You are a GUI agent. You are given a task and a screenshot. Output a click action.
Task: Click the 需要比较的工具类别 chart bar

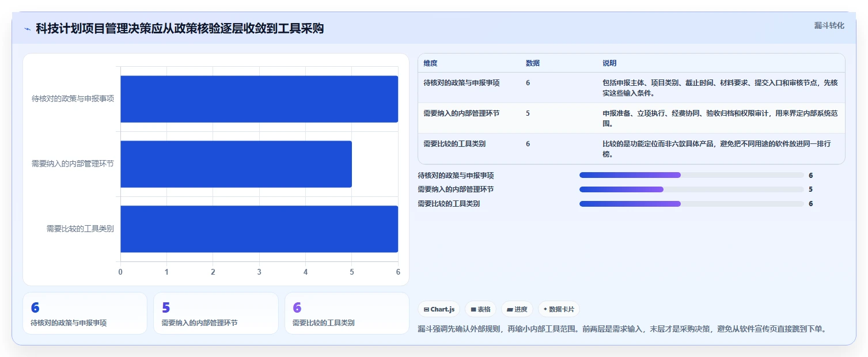(x=259, y=229)
